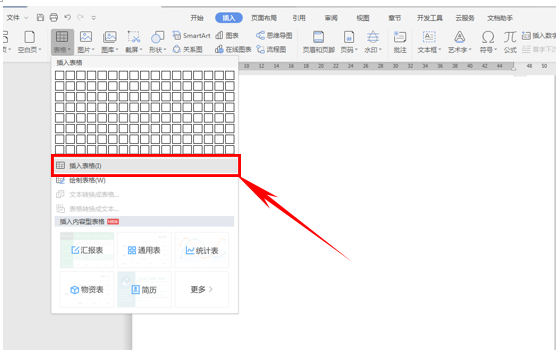Click the 水印 watermark icon
The height and width of the screenshot is (360, 556).
373,37
